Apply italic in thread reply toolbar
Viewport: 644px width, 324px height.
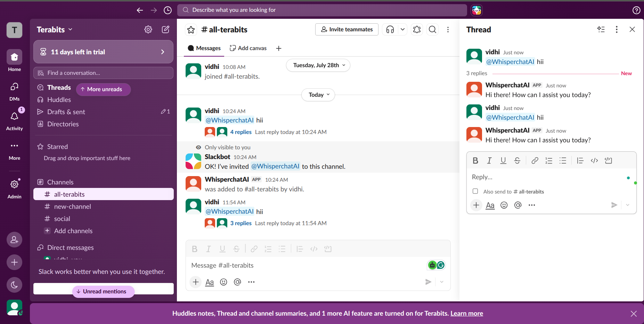[489, 160]
